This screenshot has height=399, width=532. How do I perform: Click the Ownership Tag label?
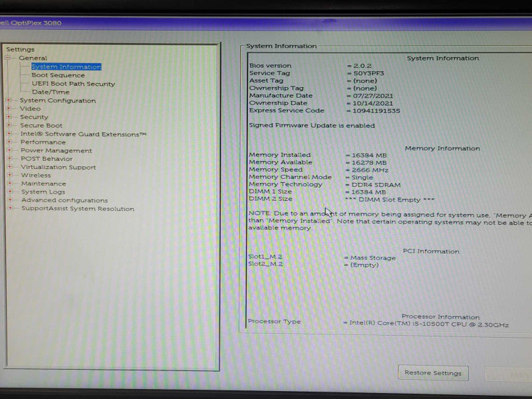click(x=276, y=88)
